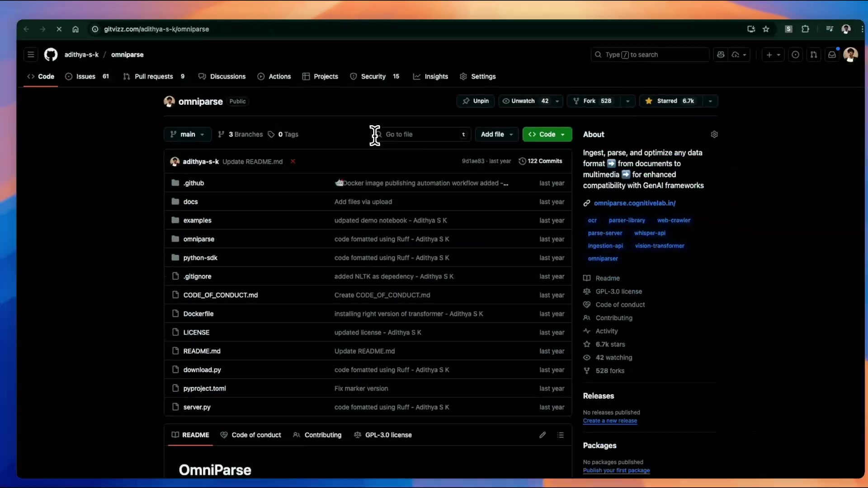Open the S extension icon in toolbar
The height and width of the screenshot is (488, 868).
point(788,29)
